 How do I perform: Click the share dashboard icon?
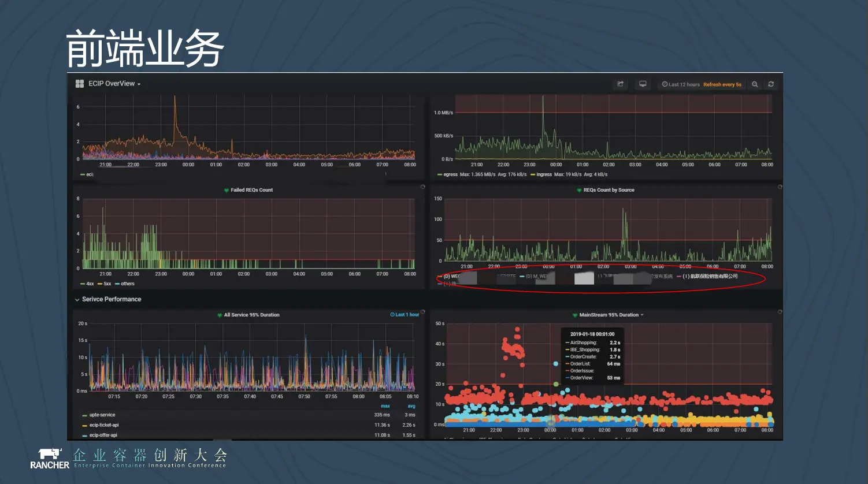621,84
